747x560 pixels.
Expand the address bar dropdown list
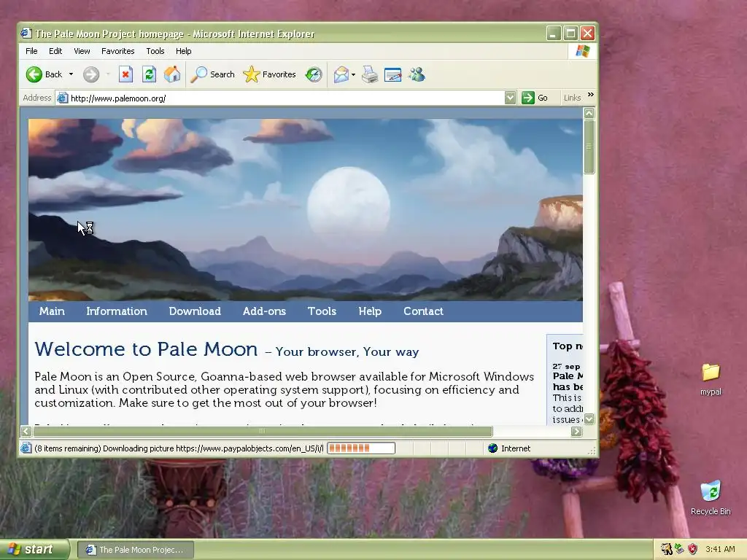point(510,98)
